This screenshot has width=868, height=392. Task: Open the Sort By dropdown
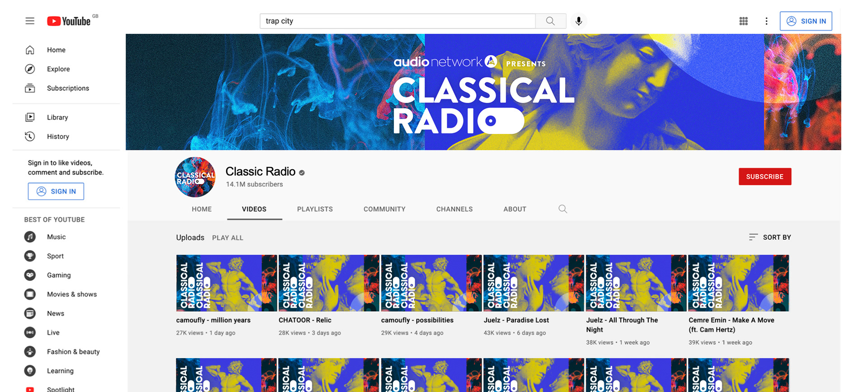(770, 237)
